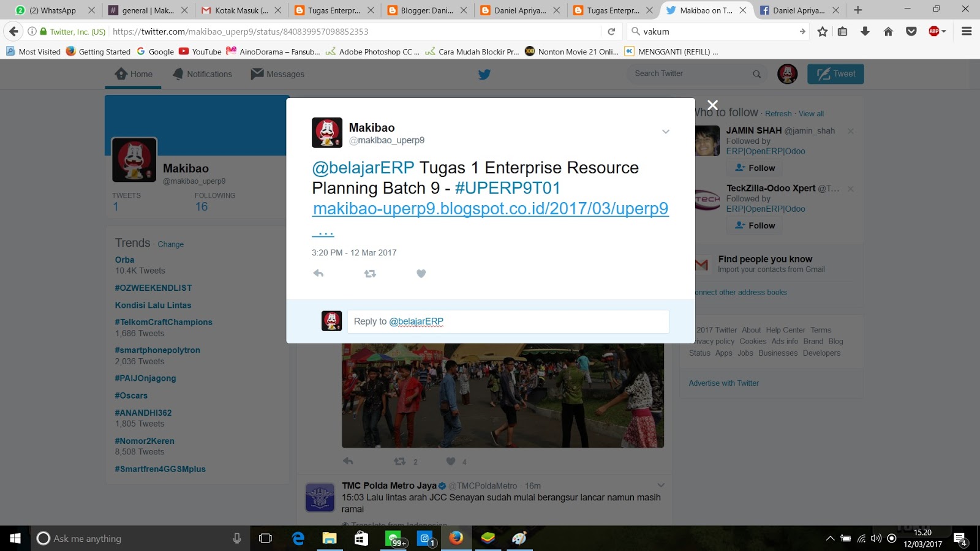
Task: Switch to the Blogger: Dani... tab
Action: click(427, 10)
